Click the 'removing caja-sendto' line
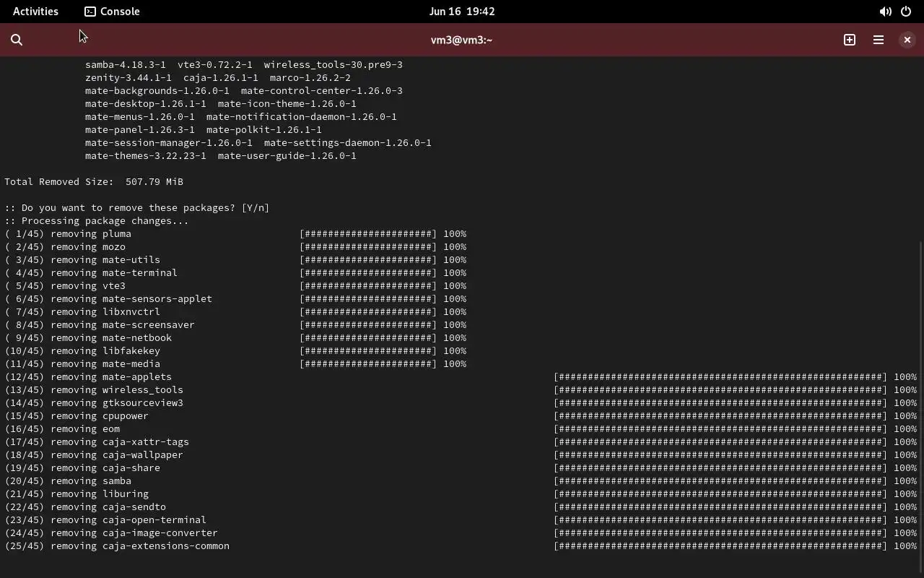This screenshot has width=924, height=578. [x=461, y=507]
